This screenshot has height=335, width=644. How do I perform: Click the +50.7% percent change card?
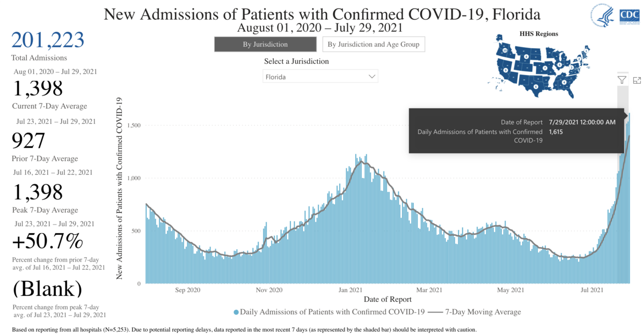[47, 242]
